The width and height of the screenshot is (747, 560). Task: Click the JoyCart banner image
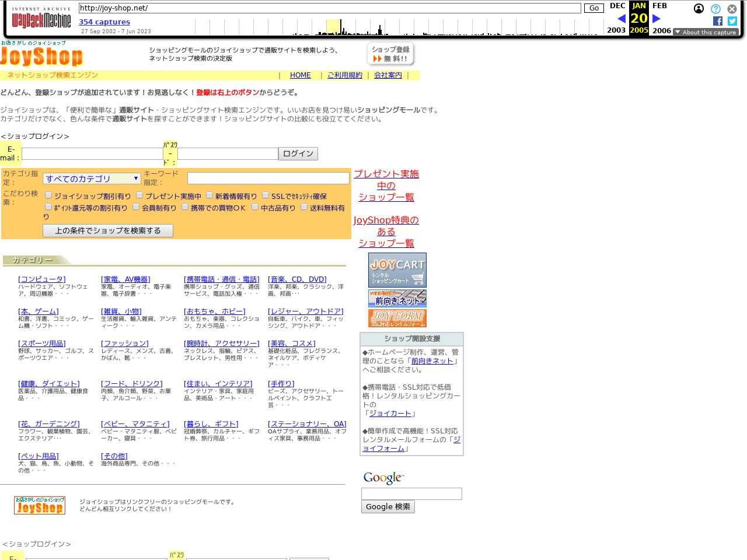point(397,269)
